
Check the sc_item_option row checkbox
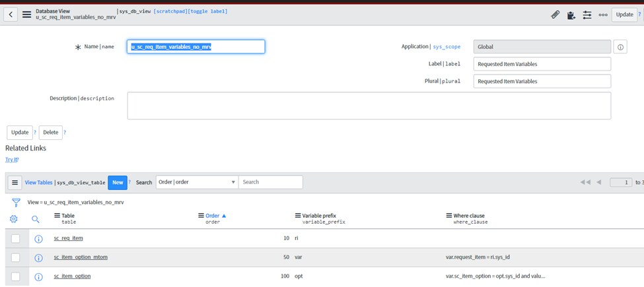(15, 276)
